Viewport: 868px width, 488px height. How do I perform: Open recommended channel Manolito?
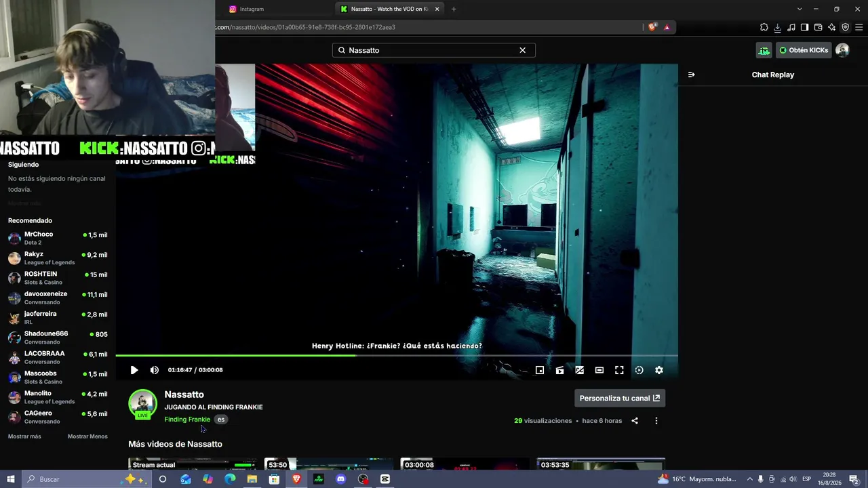click(58, 397)
